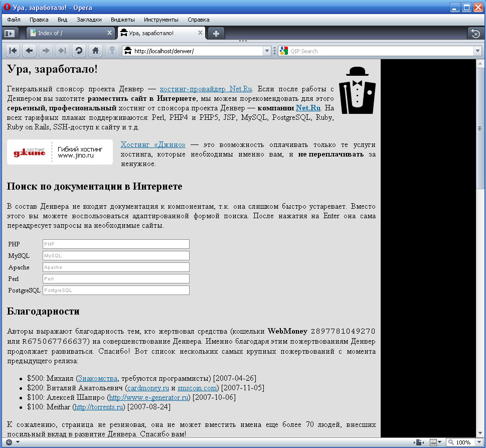Click the Fast Forward navigation button
The height and width of the screenshot is (448, 486).
click(x=62, y=51)
